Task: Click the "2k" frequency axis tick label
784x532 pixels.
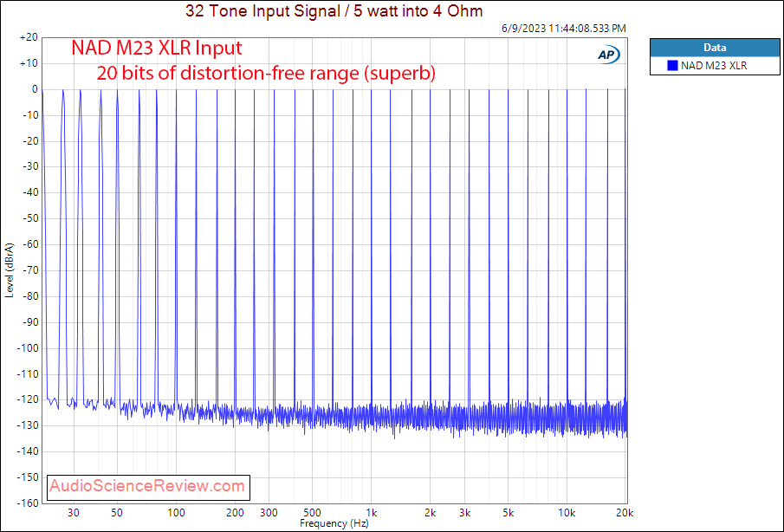Action: [430, 513]
